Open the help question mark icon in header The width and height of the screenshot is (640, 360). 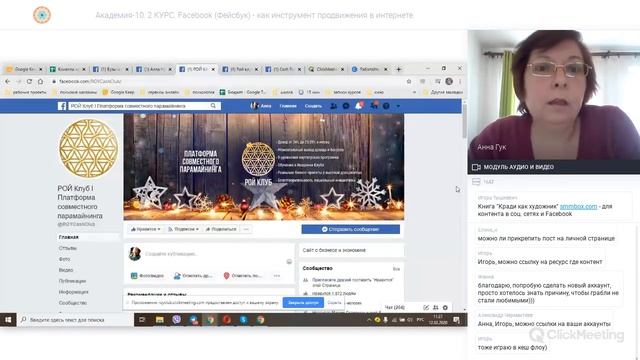386,106
